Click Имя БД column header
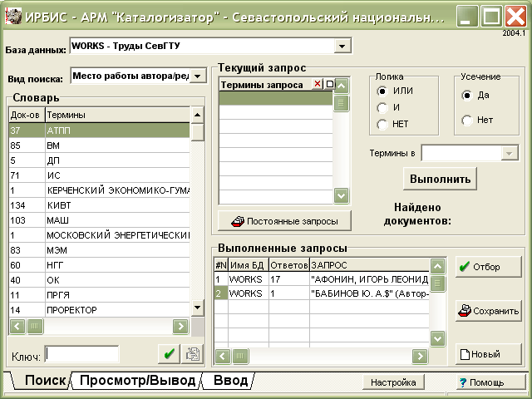532x399 pixels. coord(249,265)
